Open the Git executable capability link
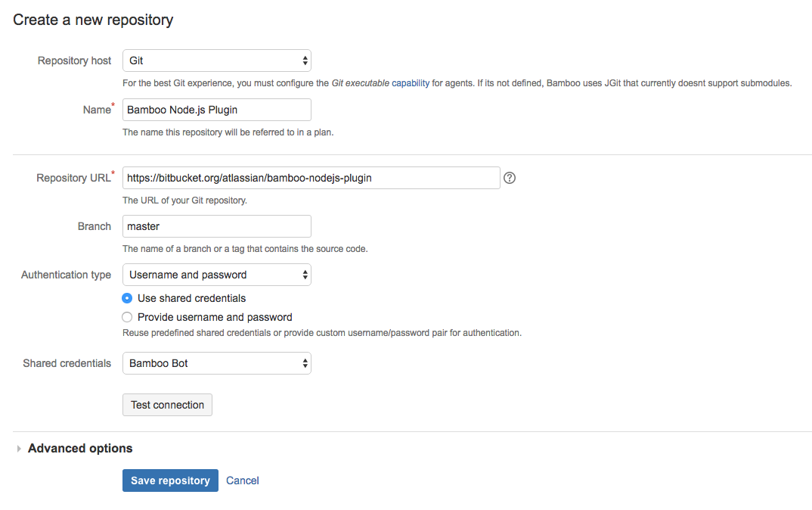The image size is (812, 510). tap(411, 83)
